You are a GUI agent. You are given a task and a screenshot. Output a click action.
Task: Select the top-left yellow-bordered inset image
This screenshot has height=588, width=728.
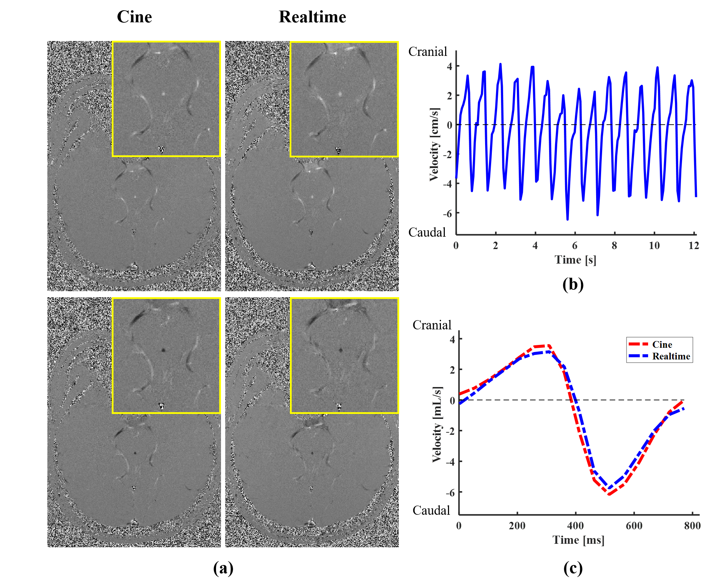166,99
